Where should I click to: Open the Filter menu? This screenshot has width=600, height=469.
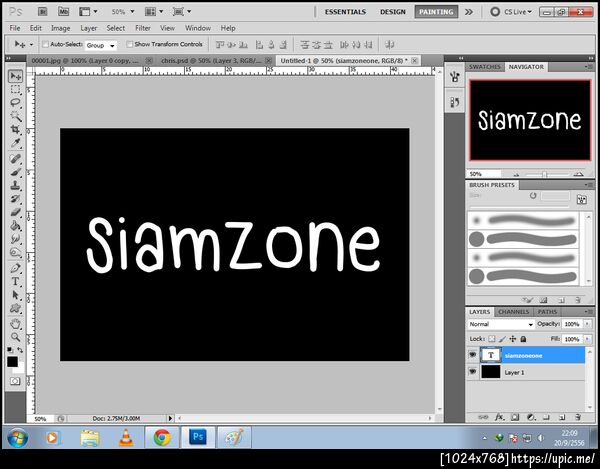(x=143, y=28)
